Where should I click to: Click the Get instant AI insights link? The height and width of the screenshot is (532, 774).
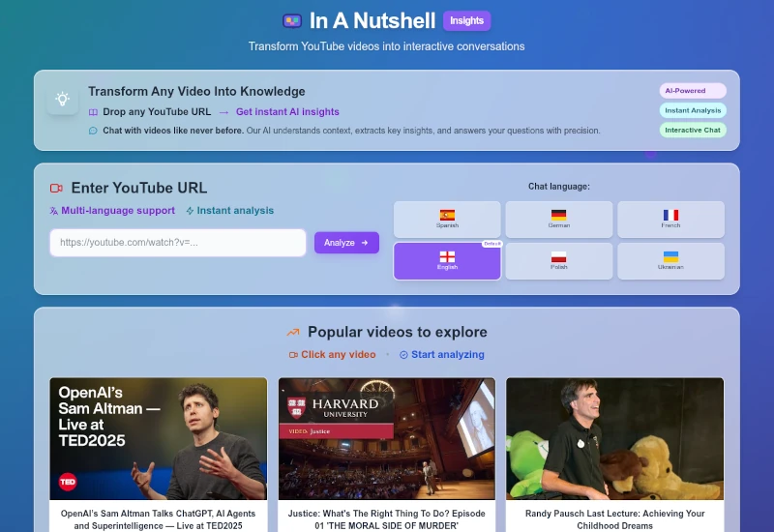coord(287,111)
